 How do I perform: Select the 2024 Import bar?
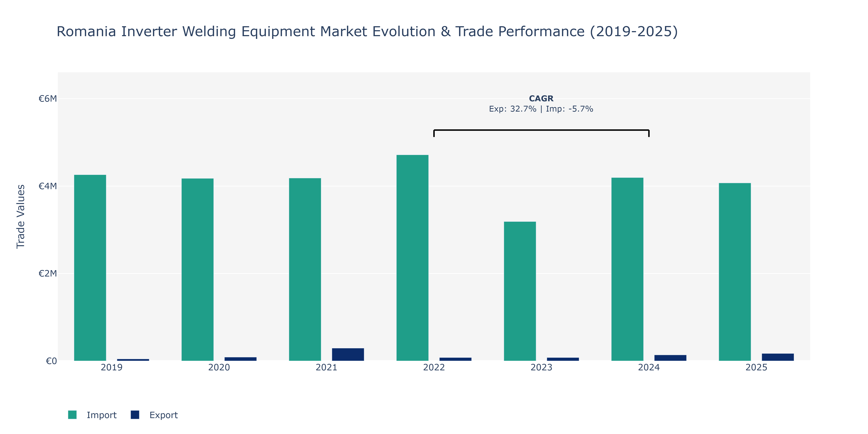[627, 269]
